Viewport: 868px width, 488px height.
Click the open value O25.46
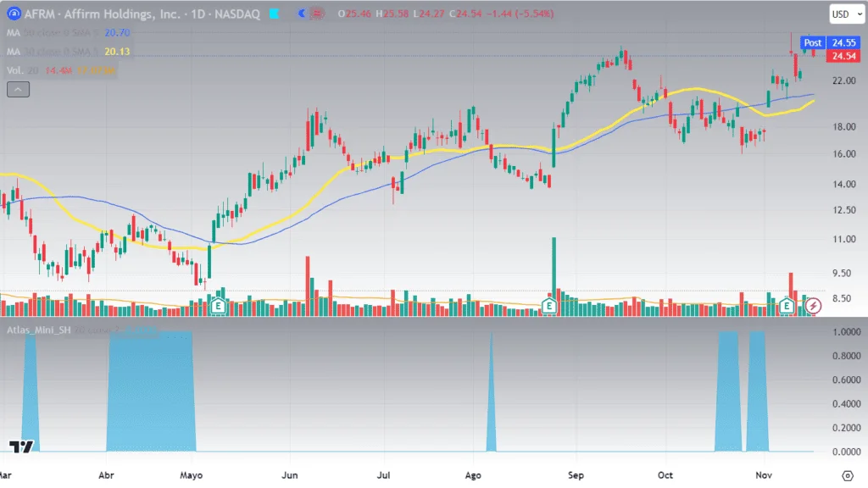(x=354, y=14)
